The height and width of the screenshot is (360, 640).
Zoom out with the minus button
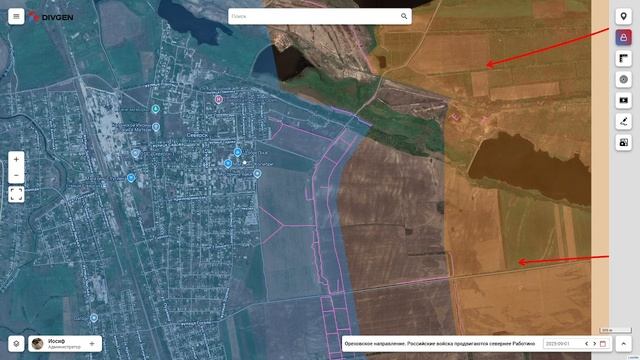point(16,176)
